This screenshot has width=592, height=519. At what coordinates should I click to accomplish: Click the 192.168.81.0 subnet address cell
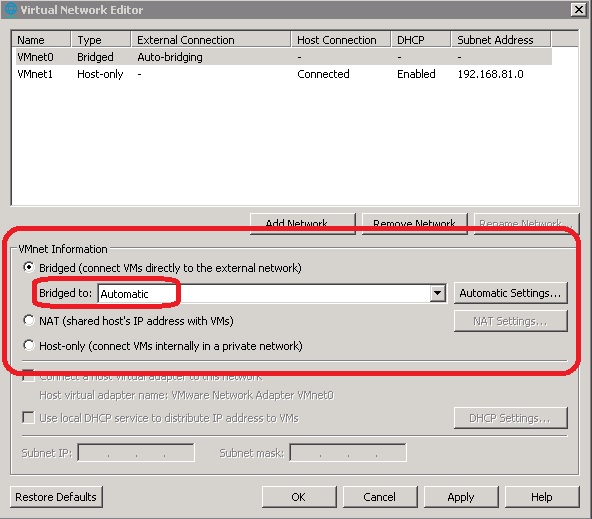[490, 74]
